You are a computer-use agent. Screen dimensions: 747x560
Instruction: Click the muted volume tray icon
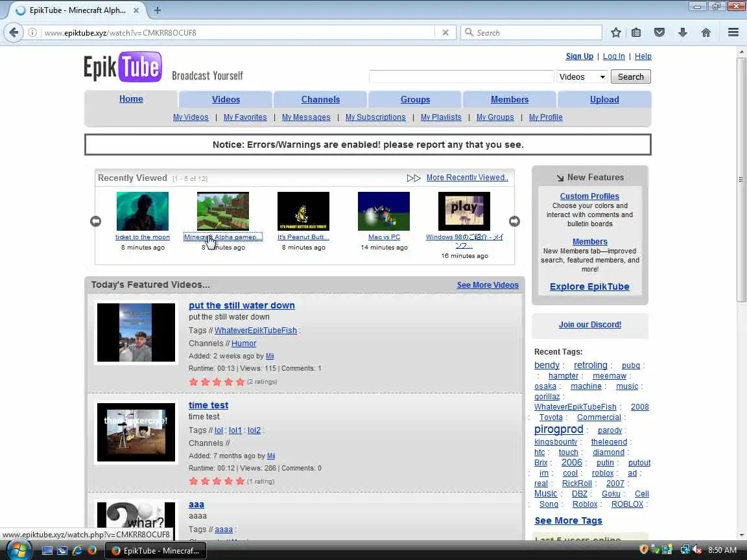(697, 550)
